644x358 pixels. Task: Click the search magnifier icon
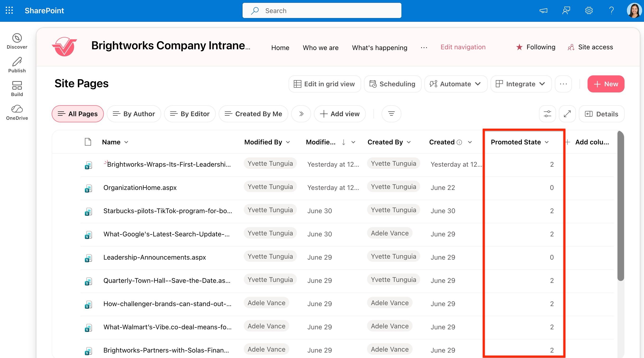255,10
